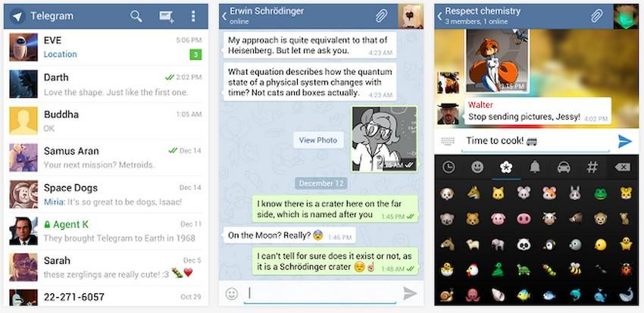Open the three-dot overflow menu
644x313 pixels.
(193, 17)
